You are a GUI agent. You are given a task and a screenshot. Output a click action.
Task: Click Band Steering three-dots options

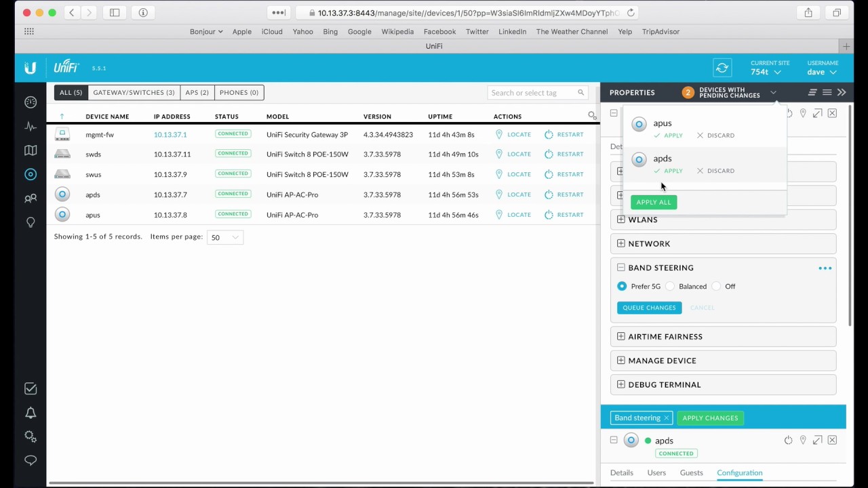[825, 268]
